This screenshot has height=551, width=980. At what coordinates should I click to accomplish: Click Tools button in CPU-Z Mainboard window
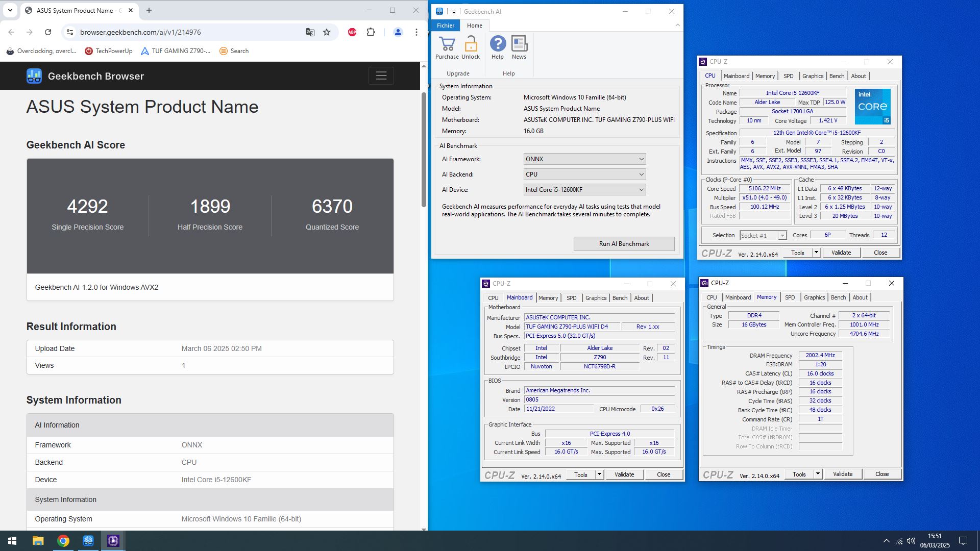581,474
